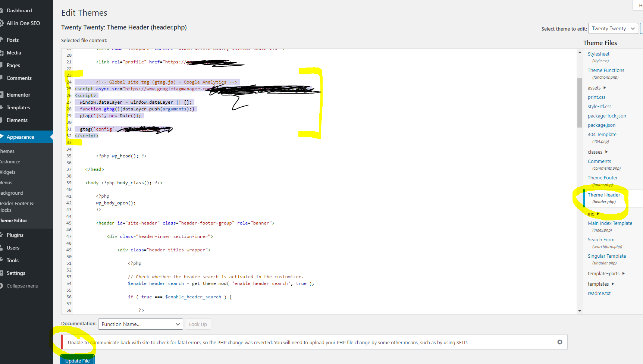Image resolution: width=643 pixels, height=364 pixels.
Task: Open the Function Name documentation dropdown
Action: [140, 324]
